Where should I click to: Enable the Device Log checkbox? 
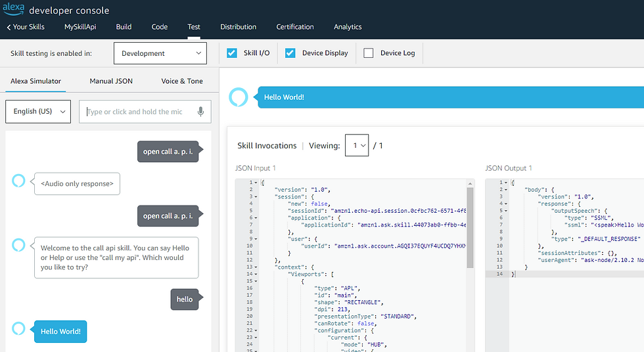pyautogui.click(x=369, y=53)
